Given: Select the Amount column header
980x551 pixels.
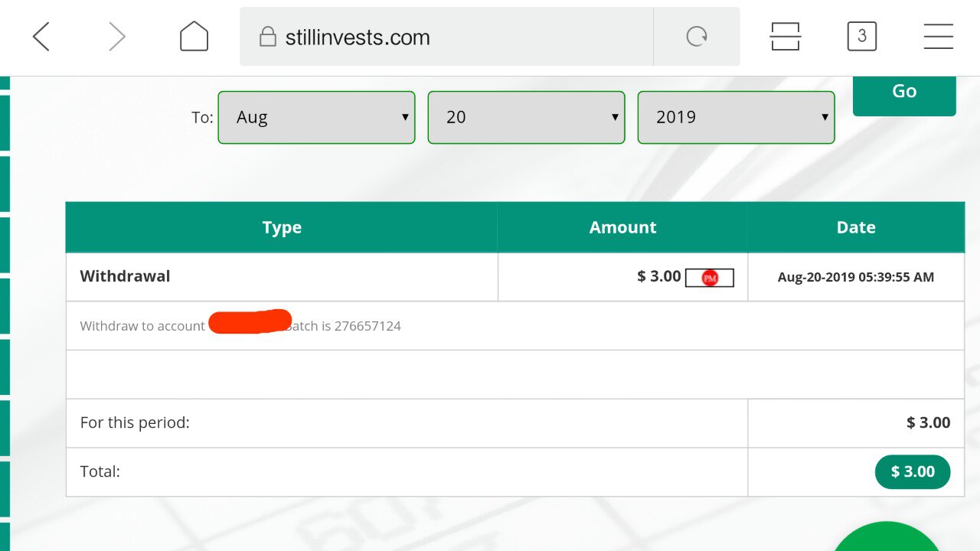Looking at the screenshot, I should click(622, 227).
